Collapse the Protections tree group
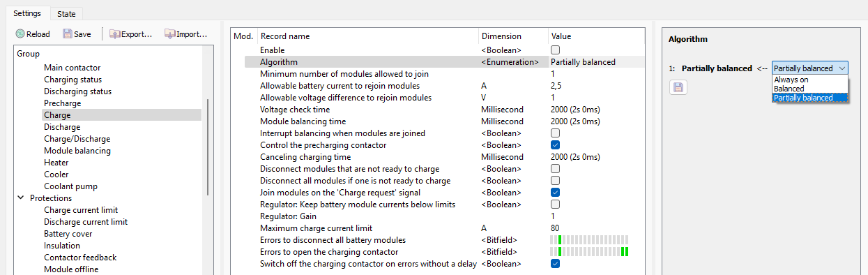 coord(20,198)
